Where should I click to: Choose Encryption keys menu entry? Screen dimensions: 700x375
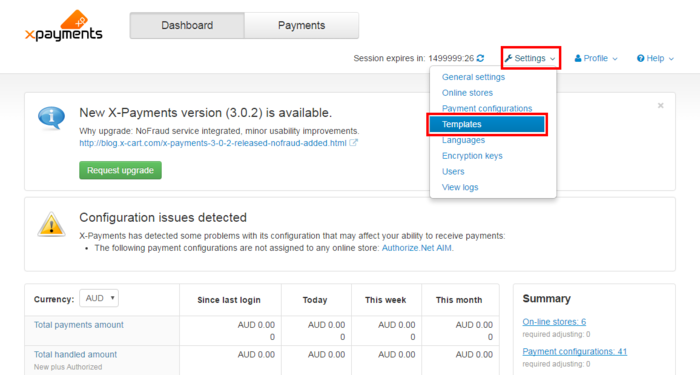tap(472, 156)
